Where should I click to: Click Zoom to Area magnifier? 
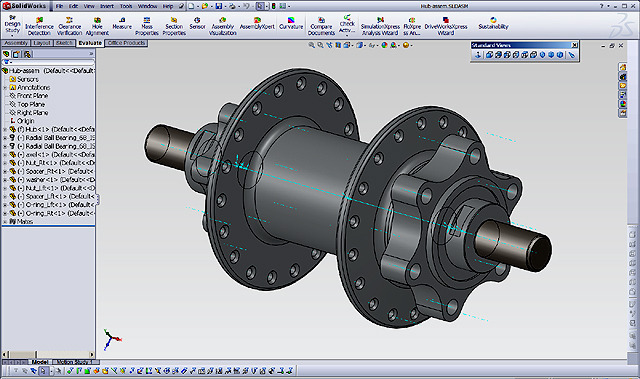(320, 45)
